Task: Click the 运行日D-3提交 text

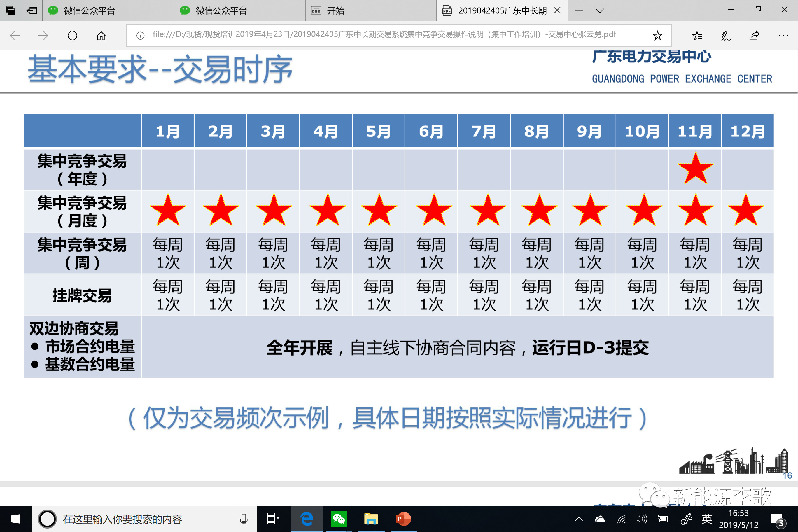Action: [x=590, y=347]
